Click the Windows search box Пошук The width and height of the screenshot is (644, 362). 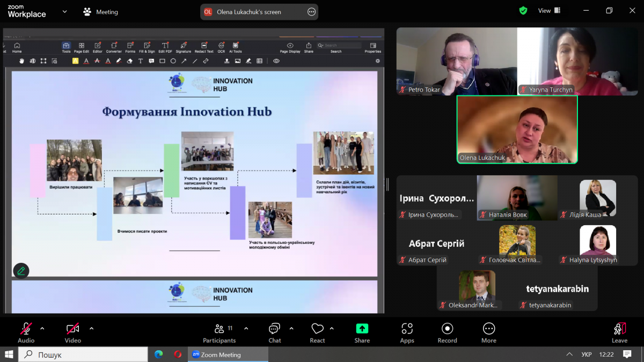(83, 354)
